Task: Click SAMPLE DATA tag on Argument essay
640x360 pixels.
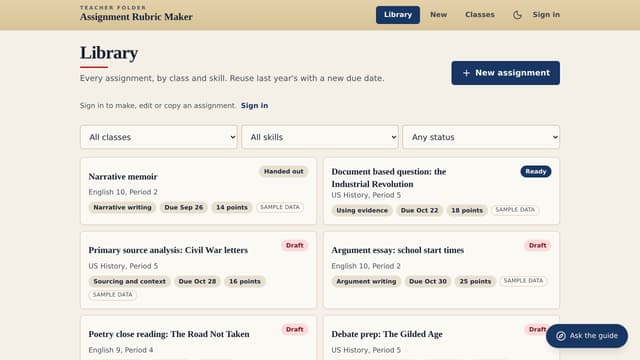Action: 523,281
